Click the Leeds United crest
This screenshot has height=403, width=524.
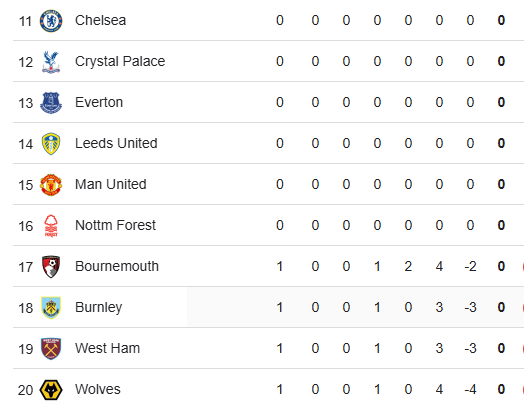(51, 144)
